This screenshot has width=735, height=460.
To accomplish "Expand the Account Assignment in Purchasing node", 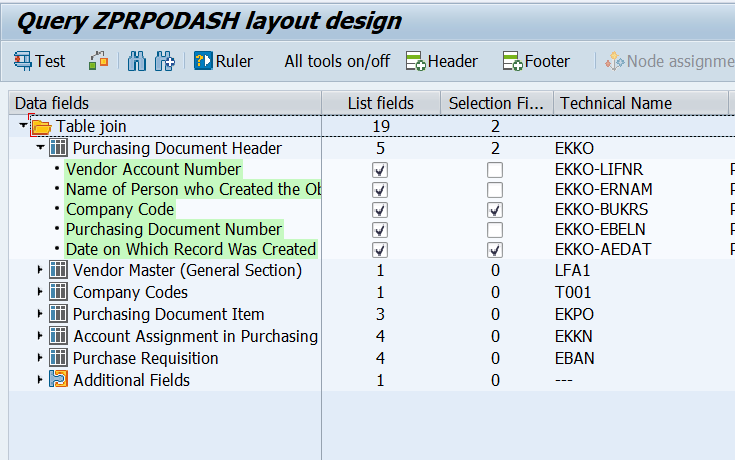I will click(41, 336).
